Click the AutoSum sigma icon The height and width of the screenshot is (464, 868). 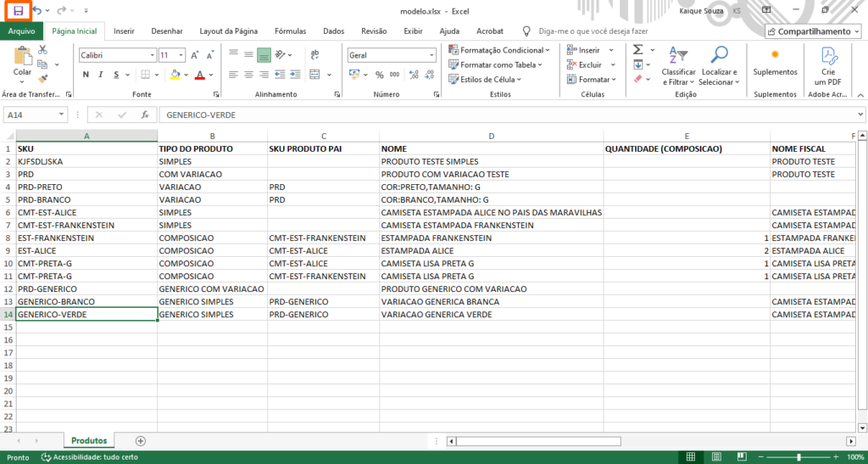(637, 50)
